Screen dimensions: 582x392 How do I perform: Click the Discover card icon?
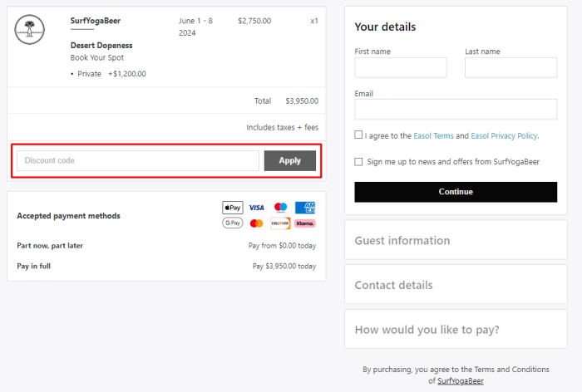click(x=281, y=223)
